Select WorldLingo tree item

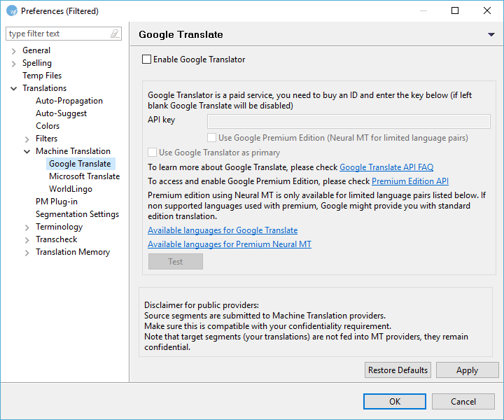click(71, 188)
